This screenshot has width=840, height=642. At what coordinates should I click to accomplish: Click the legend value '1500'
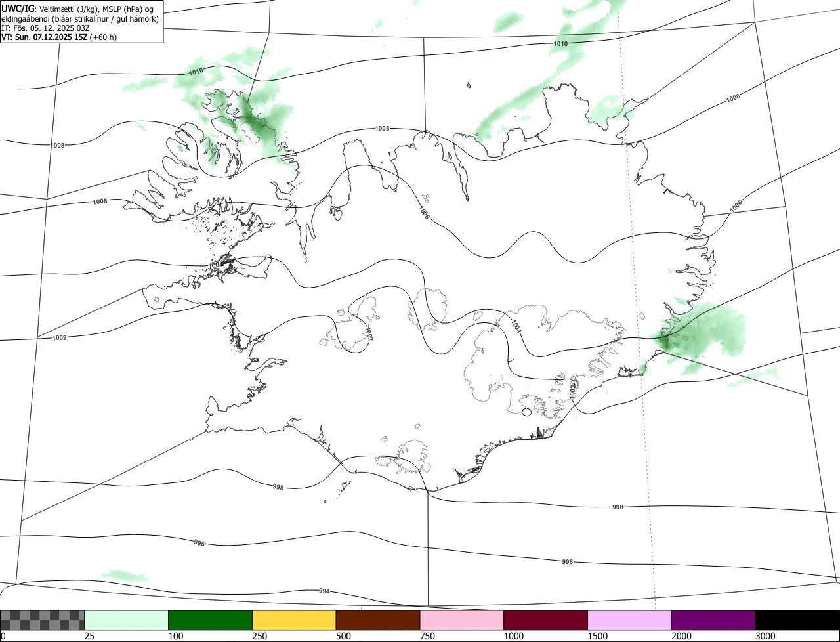pos(599,636)
